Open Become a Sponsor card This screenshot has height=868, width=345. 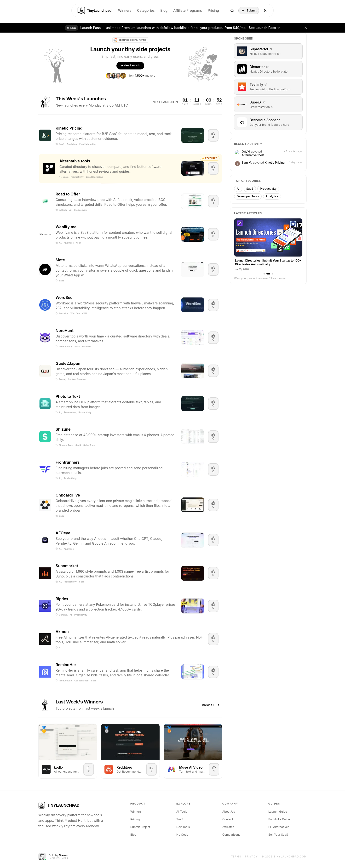point(268,122)
